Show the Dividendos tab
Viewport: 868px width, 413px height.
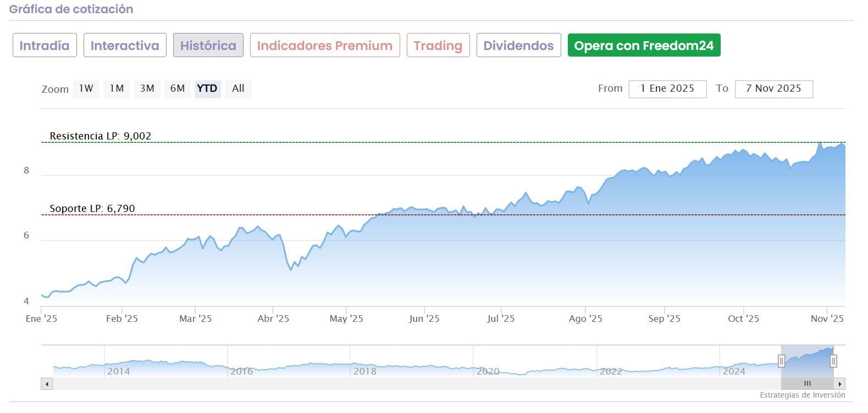518,46
